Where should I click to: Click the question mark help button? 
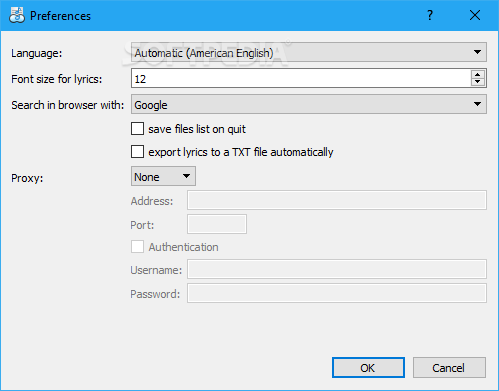click(430, 15)
